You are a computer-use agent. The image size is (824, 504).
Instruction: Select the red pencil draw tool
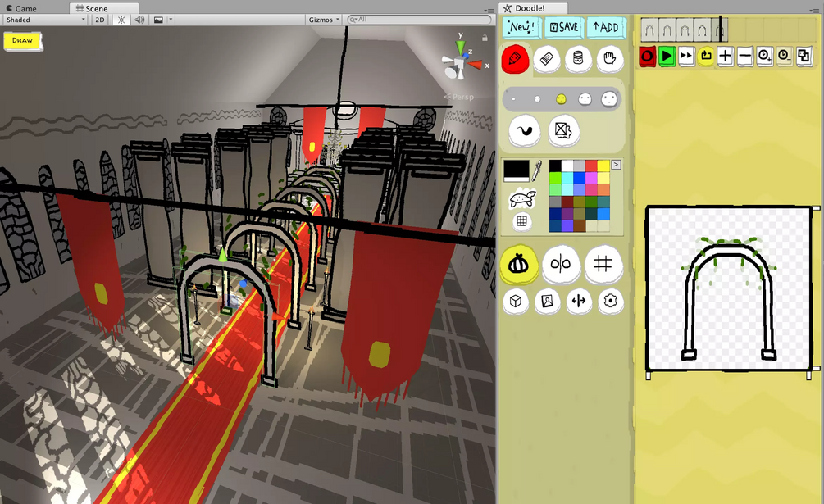click(x=515, y=58)
